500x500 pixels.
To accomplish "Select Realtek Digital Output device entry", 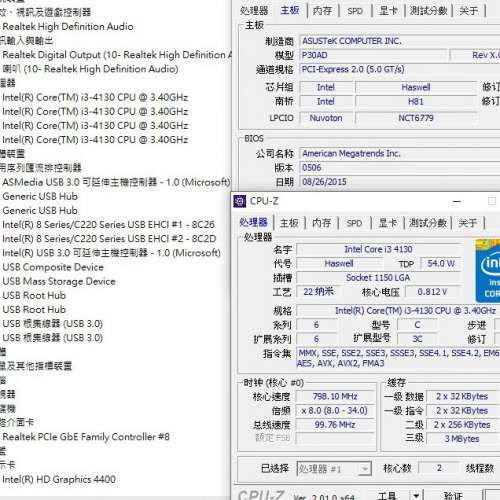I will pyautogui.click(x=117, y=55).
